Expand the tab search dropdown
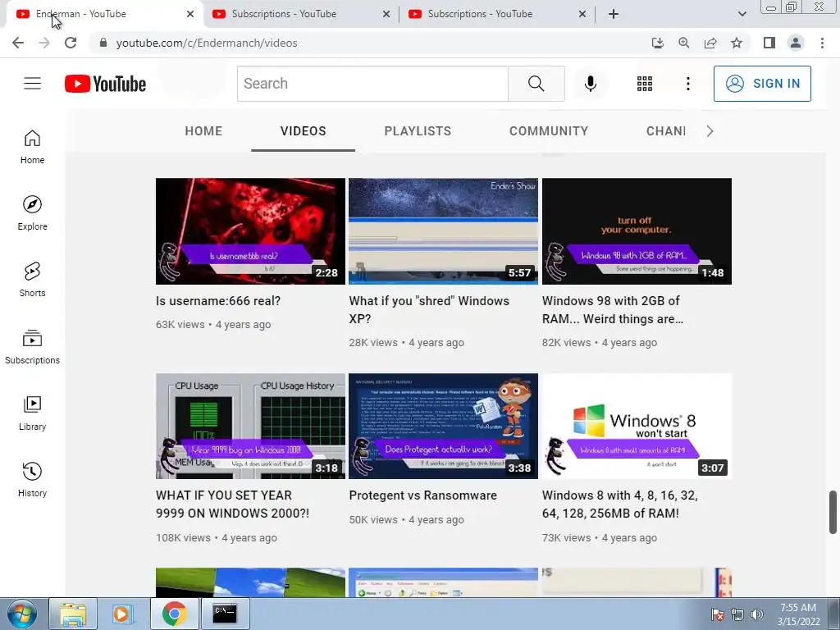This screenshot has height=630, width=840. point(742,14)
